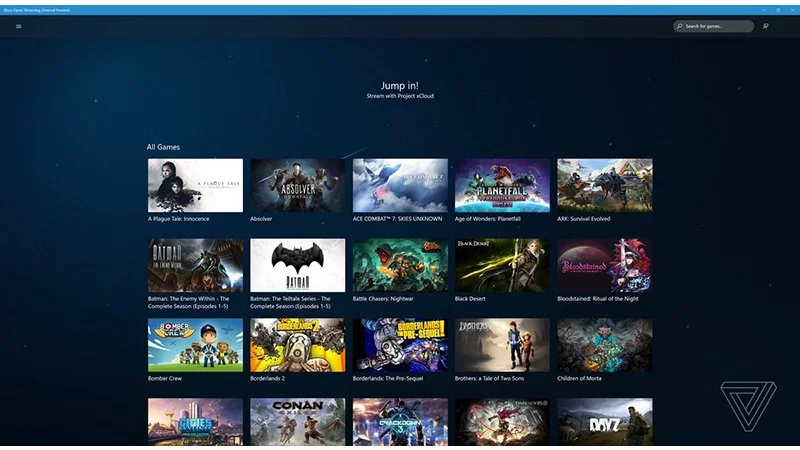Choose Age of Wonders: Planetfall cover
Viewport: 800px width, 450px height.
[x=502, y=185]
